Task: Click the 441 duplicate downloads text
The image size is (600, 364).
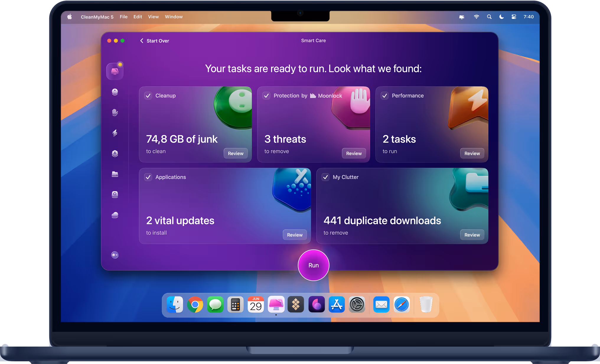Action: (x=382, y=221)
